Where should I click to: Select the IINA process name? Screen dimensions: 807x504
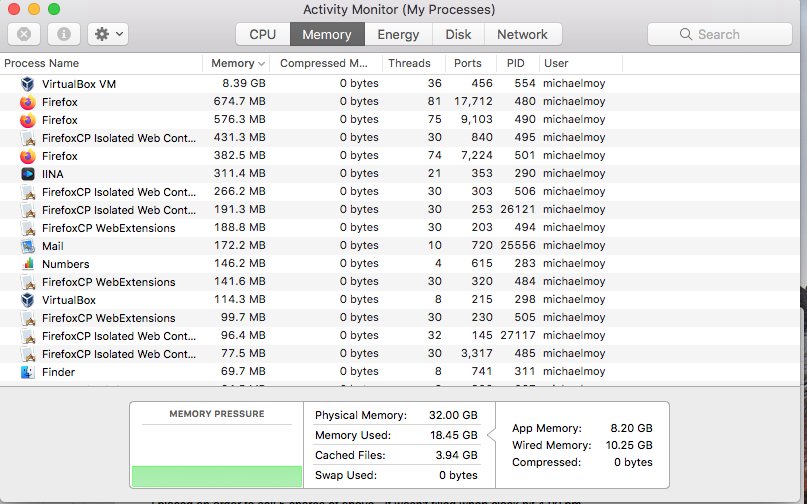pyautogui.click(x=52, y=174)
